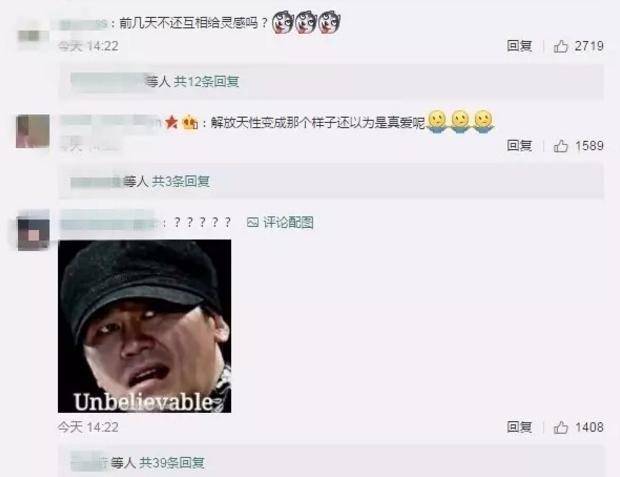The image size is (620, 477).
Task: Open the second commenter's avatar
Action: coord(33,131)
